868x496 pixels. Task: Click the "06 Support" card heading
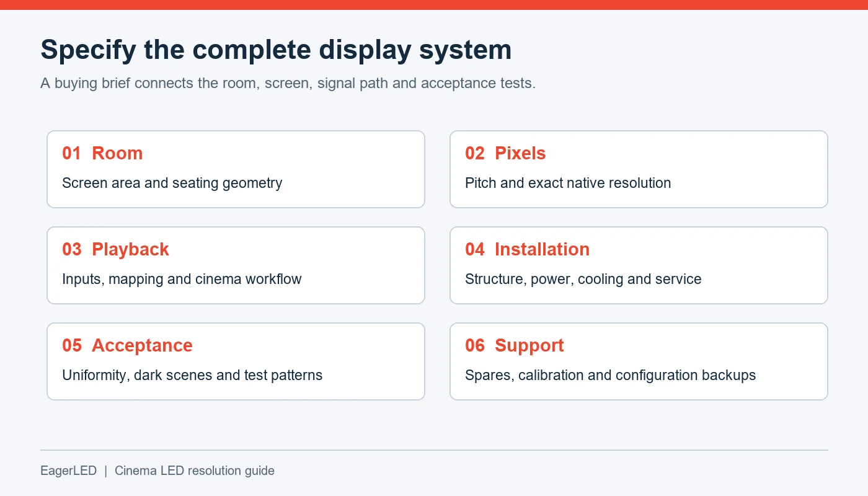(x=515, y=345)
